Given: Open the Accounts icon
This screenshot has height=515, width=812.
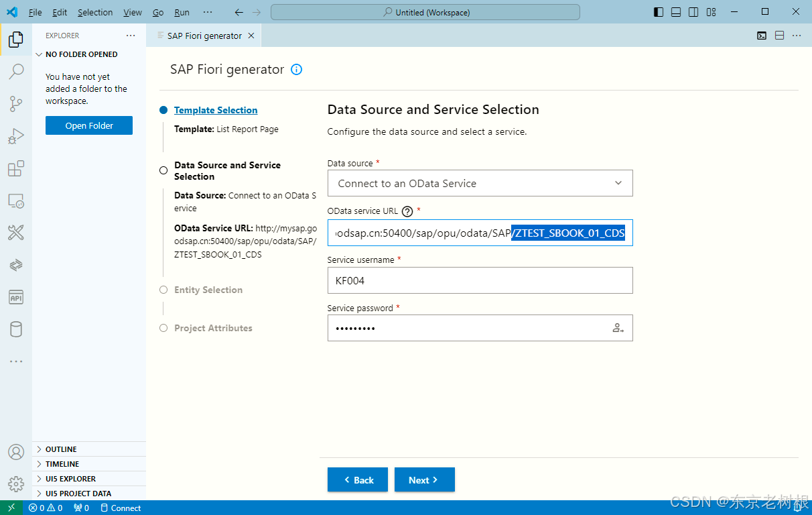Looking at the screenshot, I should (16, 452).
